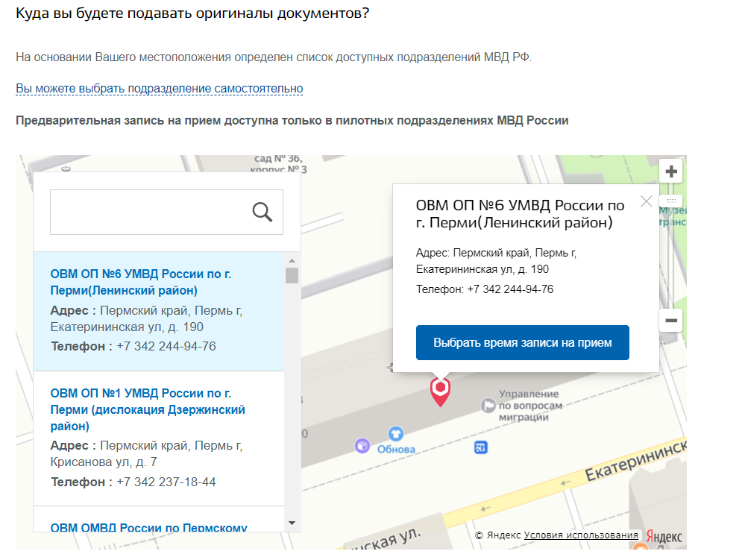745x560 pixels.
Task: Click the list scrollbar down arrow
Action: [292, 523]
